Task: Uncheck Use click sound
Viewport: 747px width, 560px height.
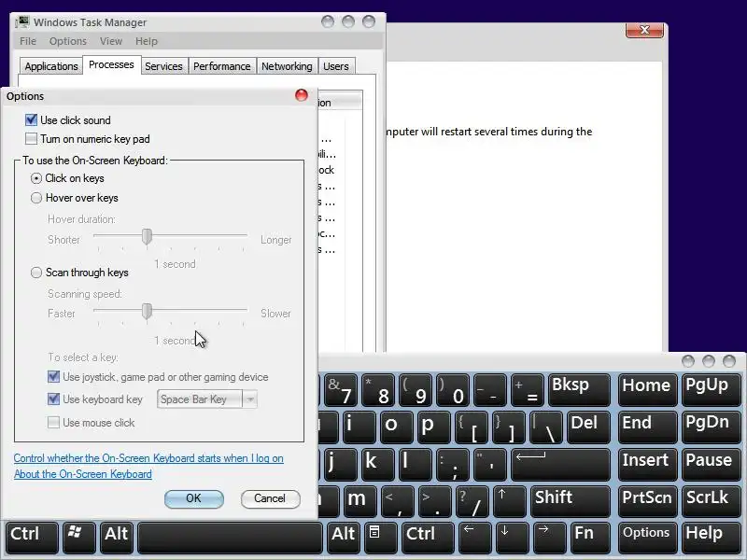Action: pos(31,120)
